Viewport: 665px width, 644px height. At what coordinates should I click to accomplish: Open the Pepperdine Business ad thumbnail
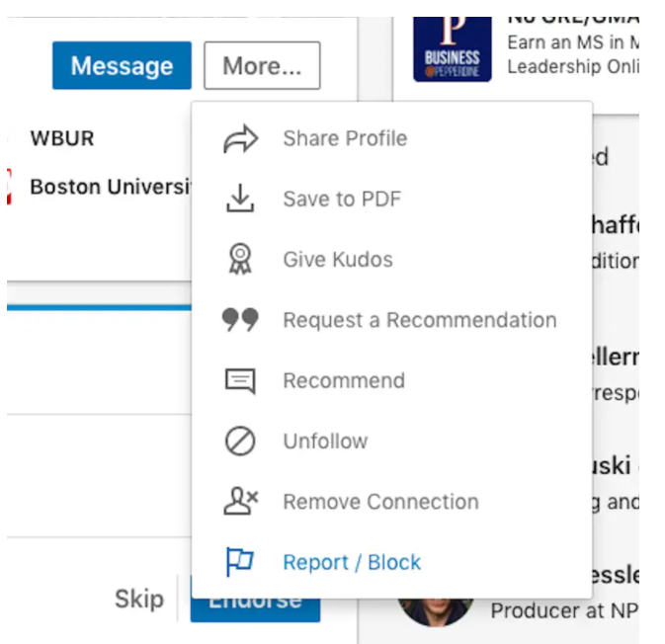(453, 49)
